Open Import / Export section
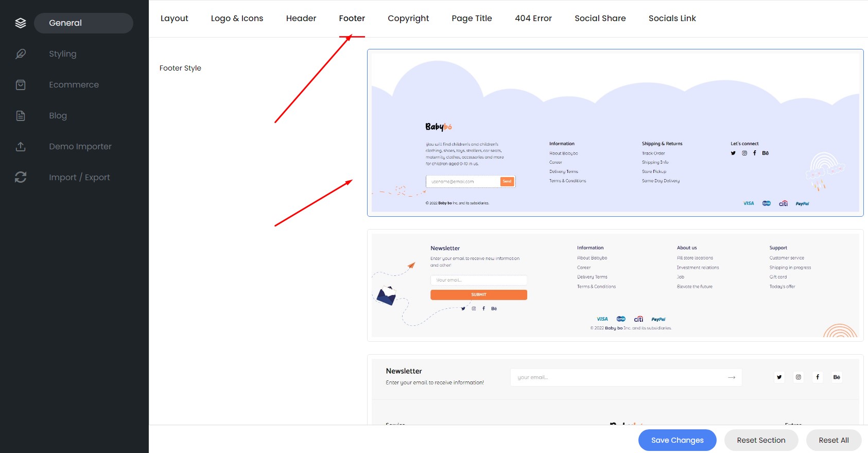The width and height of the screenshot is (868, 453). [79, 178]
